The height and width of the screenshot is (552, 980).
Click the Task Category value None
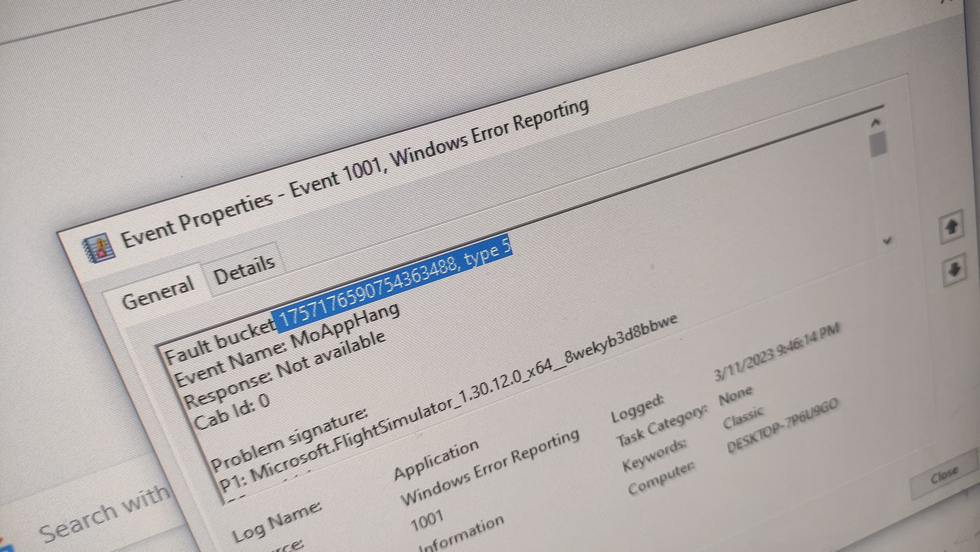[x=735, y=394]
